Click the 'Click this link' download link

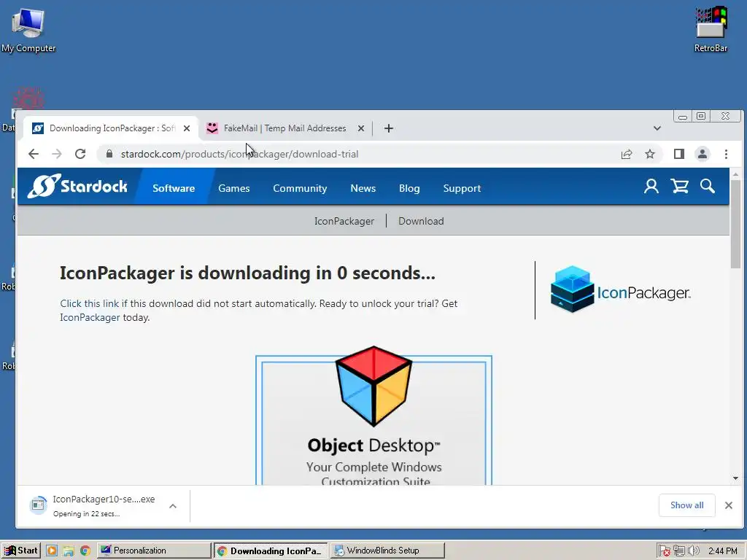point(90,303)
